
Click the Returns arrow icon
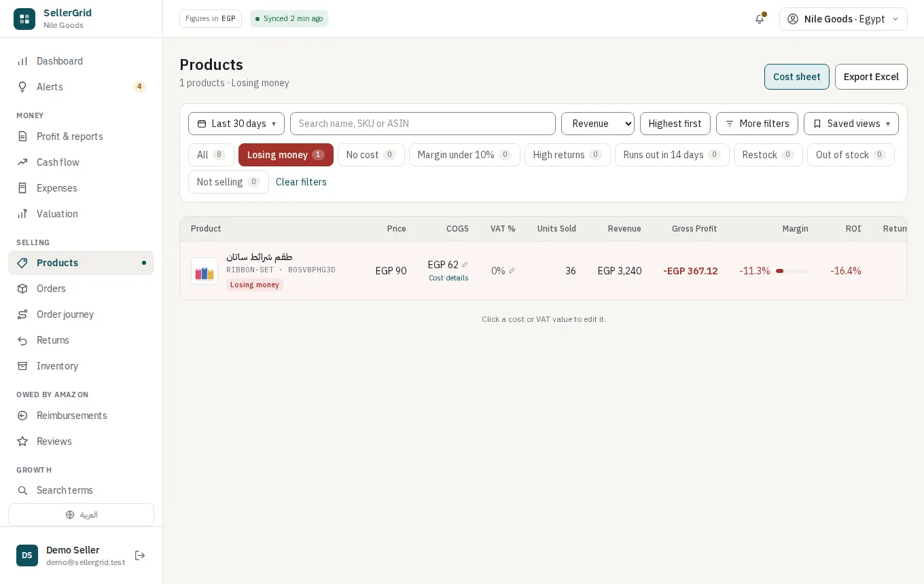coord(22,340)
